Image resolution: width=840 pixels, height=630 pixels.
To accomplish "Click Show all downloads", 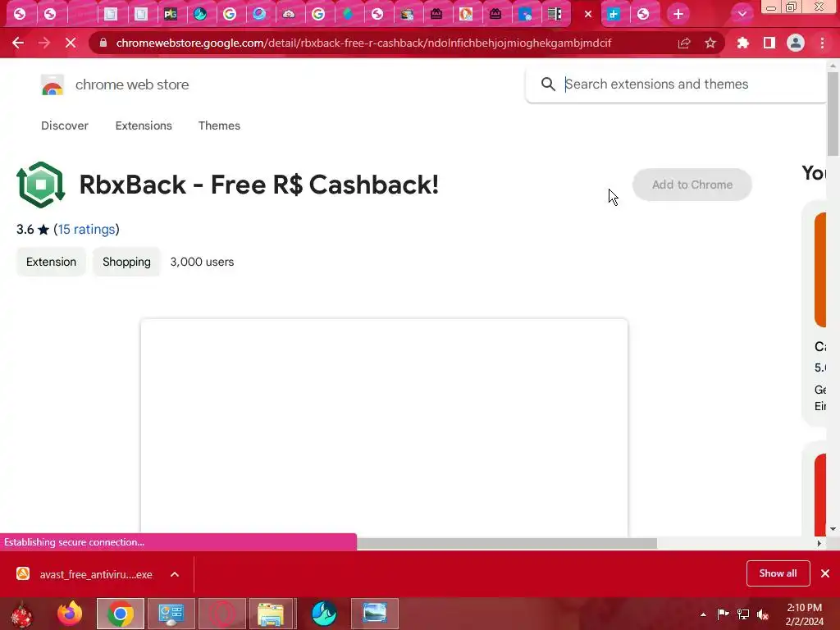I will coord(778,573).
